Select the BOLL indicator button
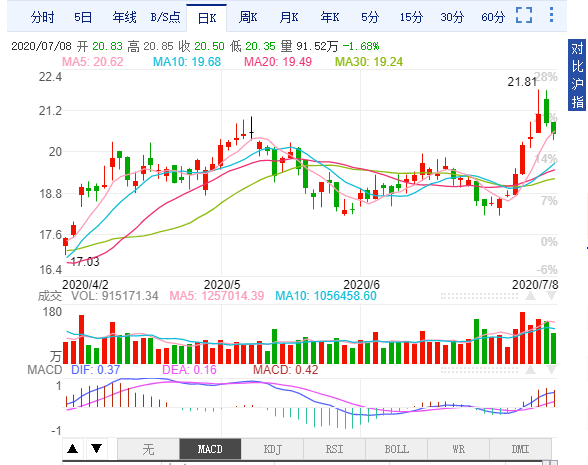 pos(397,449)
